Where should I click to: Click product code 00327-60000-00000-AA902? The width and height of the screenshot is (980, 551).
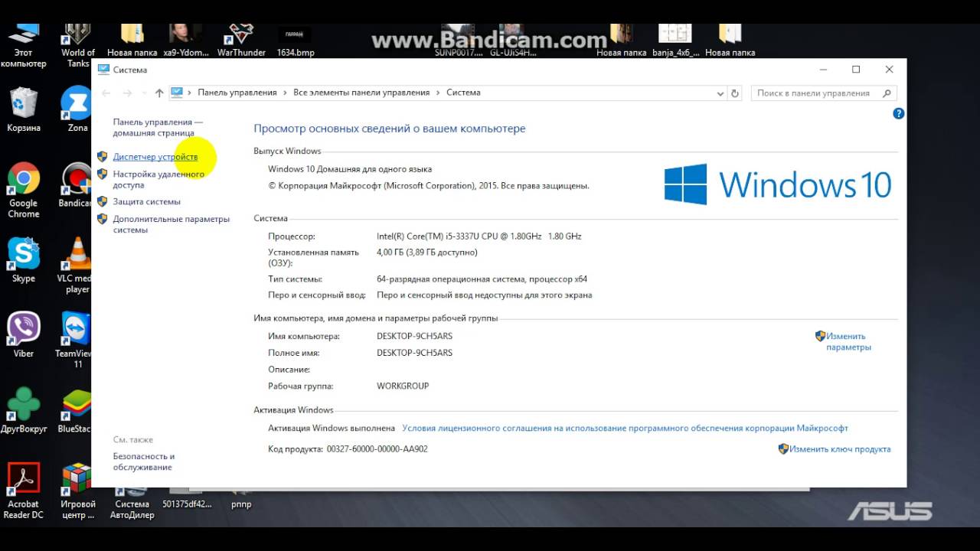click(377, 449)
